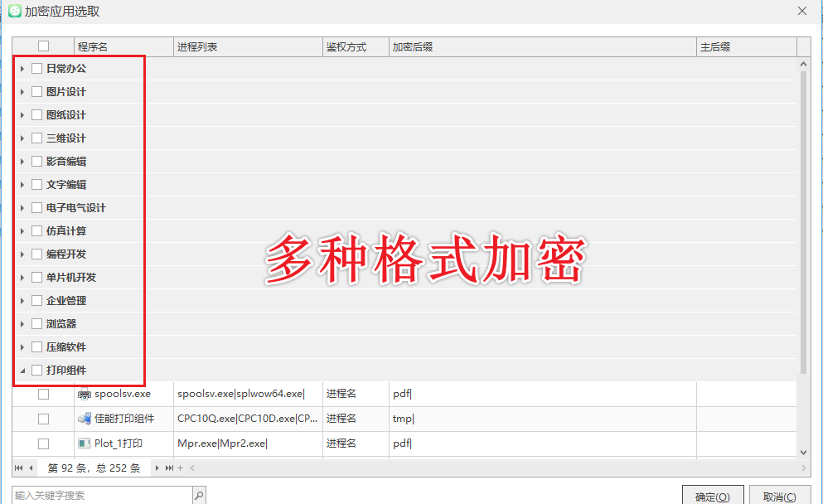Jump to last page with pagination icon
The height and width of the screenshot is (504, 823).
point(169,468)
